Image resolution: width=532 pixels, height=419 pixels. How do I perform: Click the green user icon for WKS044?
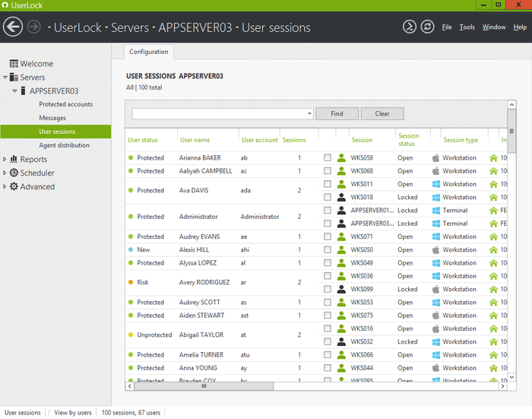pos(341,368)
